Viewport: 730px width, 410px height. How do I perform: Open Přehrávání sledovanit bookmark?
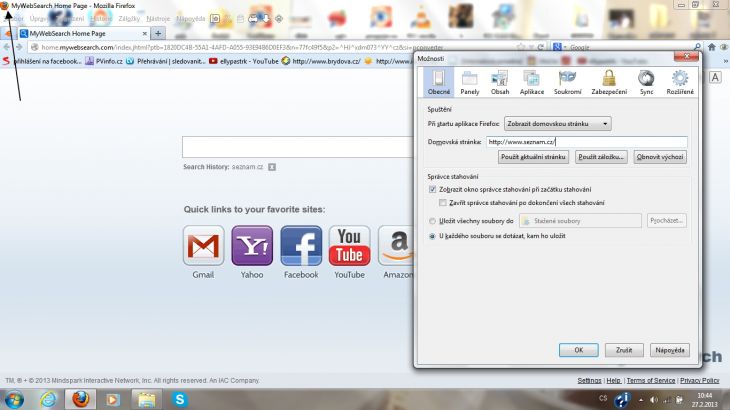coord(166,61)
